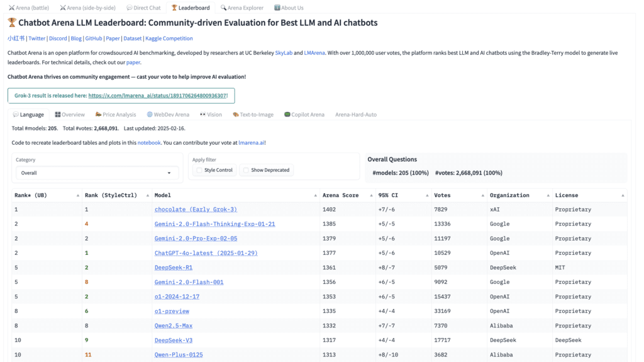Sort by License column arrows
644x362 pixels.
tap(623, 195)
